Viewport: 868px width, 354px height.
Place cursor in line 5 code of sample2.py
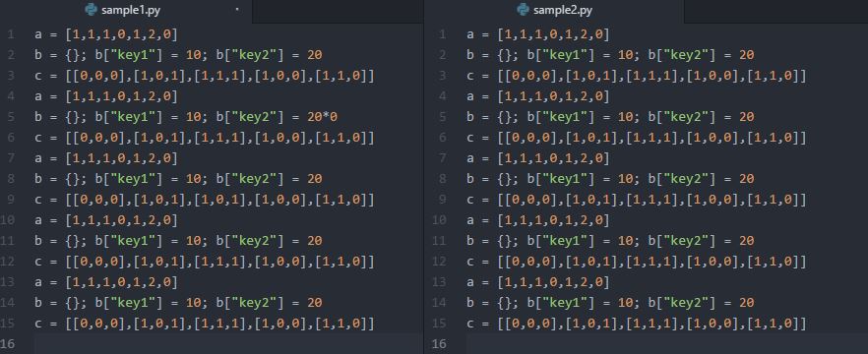coord(610,117)
